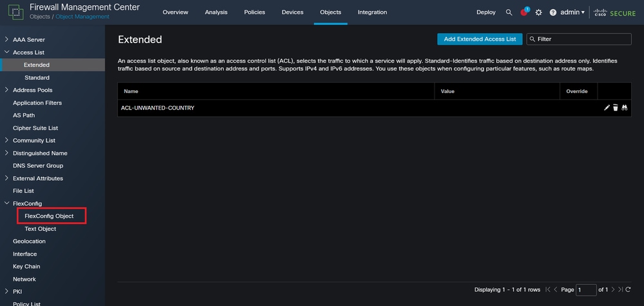The image size is (644, 306).
Task: Open the system settings gear icon
Action: (x=538, y=12)
